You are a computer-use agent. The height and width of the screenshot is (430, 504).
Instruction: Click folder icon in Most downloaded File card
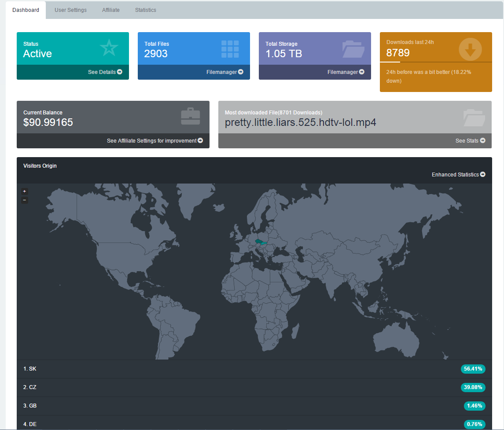point(474,118)
